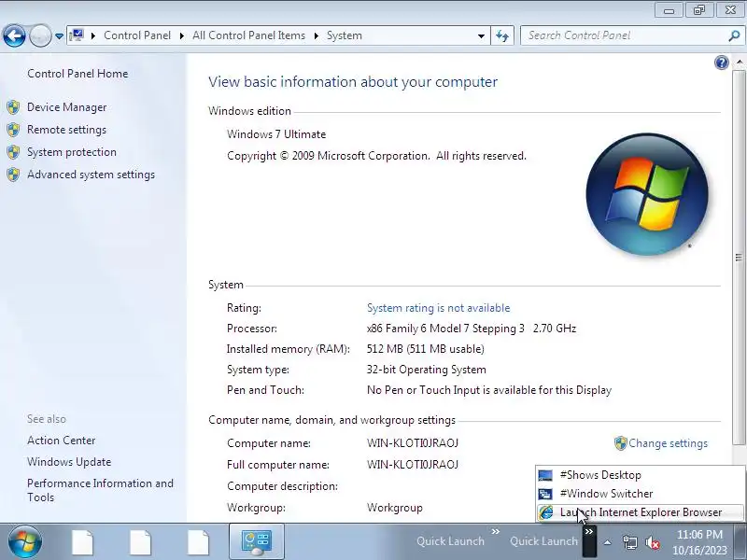This screenshot has height=560, width=747.
Task: Click No Pen or Touch Input text
Action: (x=489, y=390)
